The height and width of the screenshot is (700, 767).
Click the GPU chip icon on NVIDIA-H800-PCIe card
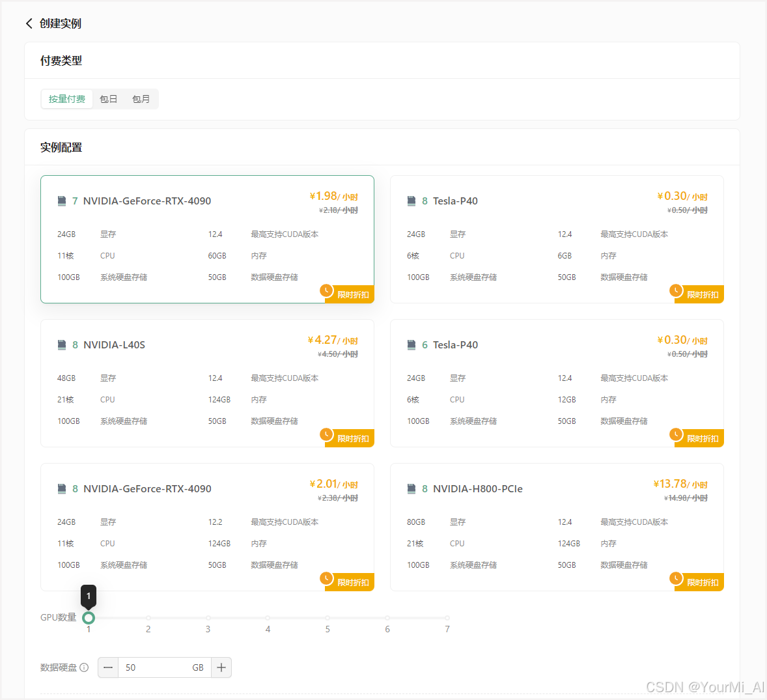411,488
